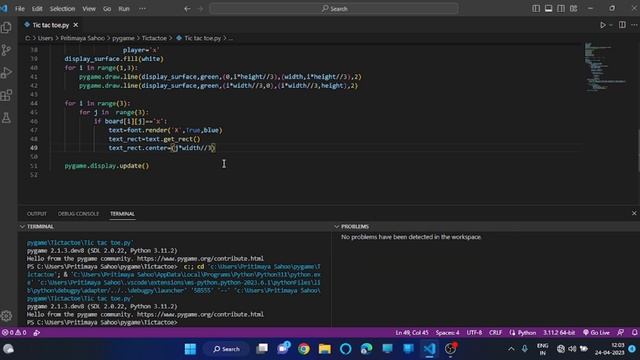Open the Manage gear menu
The height and width of the screenshot is (360, 640).
[6, 316]
